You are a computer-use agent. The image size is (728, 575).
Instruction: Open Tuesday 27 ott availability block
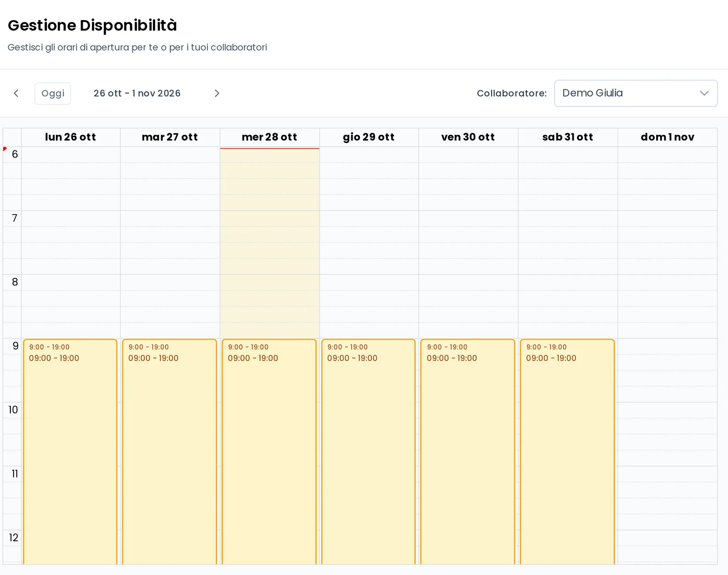point(169,452)
